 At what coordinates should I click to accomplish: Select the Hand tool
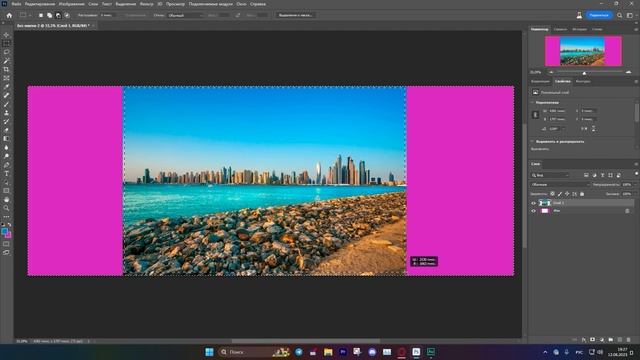(6, 200)
